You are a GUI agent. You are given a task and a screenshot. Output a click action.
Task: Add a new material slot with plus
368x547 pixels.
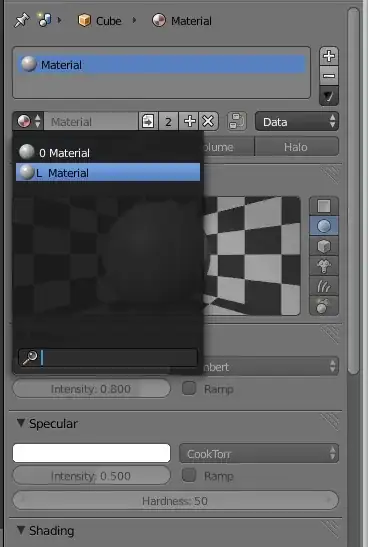point(329,56)
